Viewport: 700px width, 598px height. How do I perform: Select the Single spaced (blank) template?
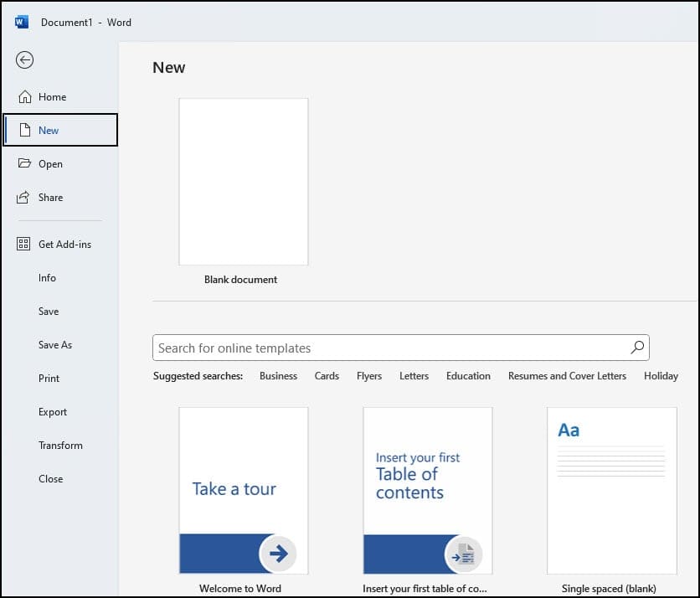pyautogui.click(x=611, y=490)
